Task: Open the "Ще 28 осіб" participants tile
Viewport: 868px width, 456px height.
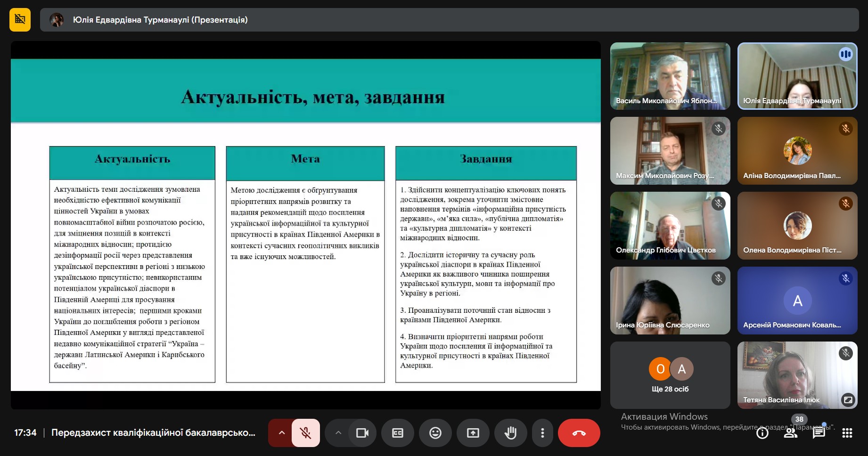Action: pyautogui.click(x=670, y=375)
